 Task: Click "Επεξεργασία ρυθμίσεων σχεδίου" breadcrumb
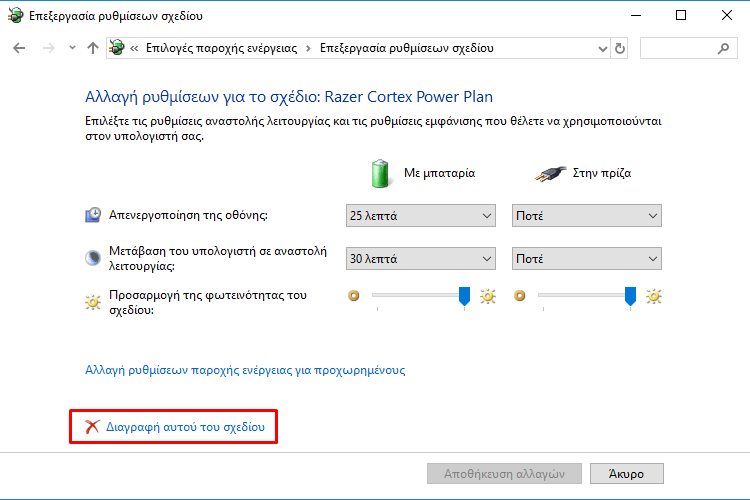click(x=407, y=48)
